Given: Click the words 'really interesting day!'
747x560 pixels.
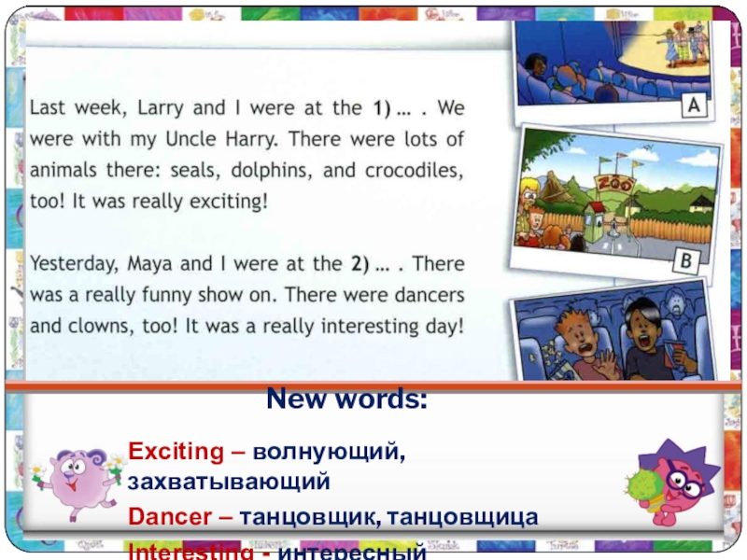Looking at the screenshot, I should [363, 327].
